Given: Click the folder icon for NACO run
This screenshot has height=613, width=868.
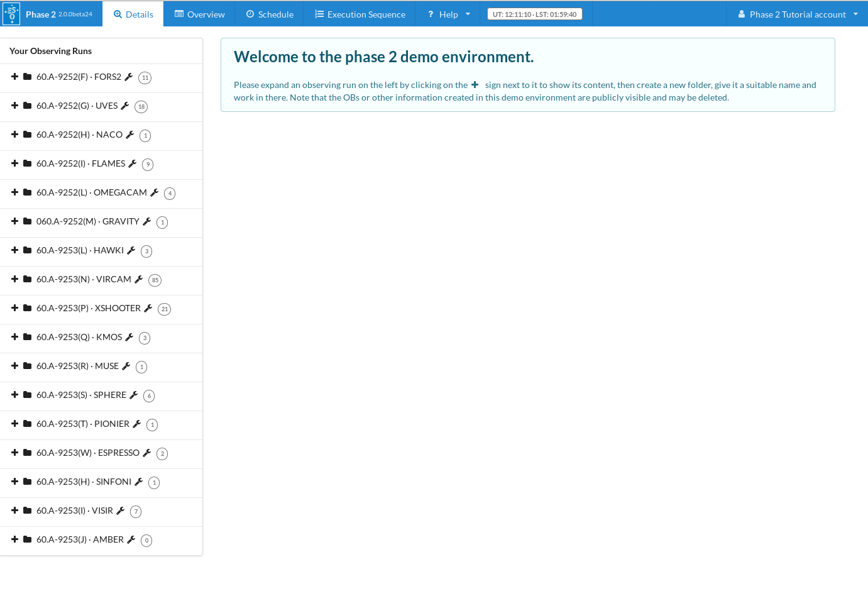Looking at the screenshot, I should click(x=28, y=135).
